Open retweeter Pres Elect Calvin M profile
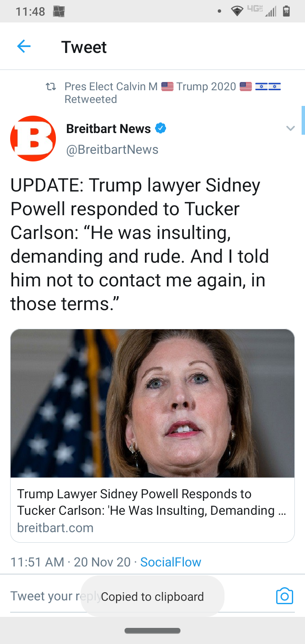Image resolution: width=305 pixels, height=644 pixels. click(x=110, y=87)
